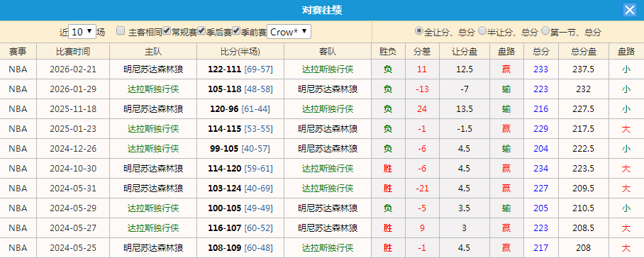This screenshot has height=258, width=644.
Task: Click the half-time score [69-57]
Action: coord(258,69)
